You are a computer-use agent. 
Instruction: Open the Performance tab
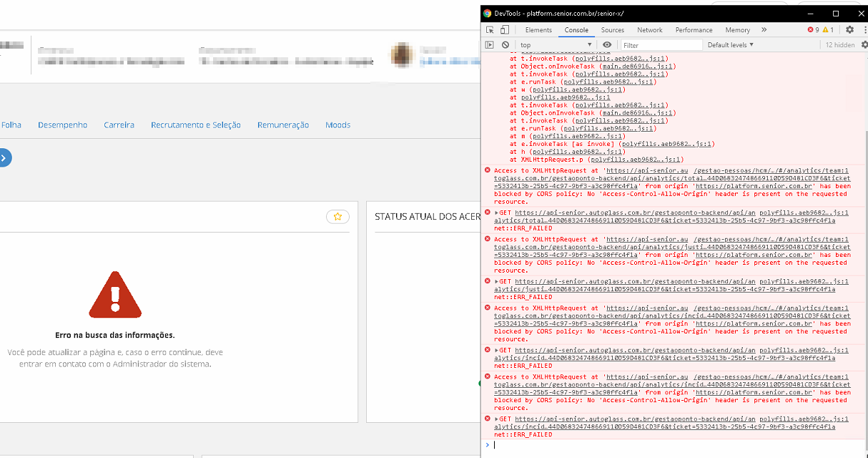694,30
